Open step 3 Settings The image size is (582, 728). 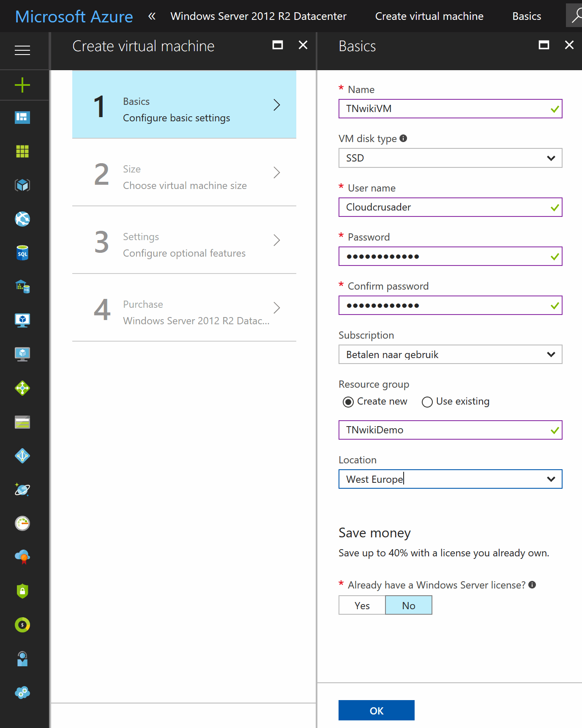pos(184,240)
